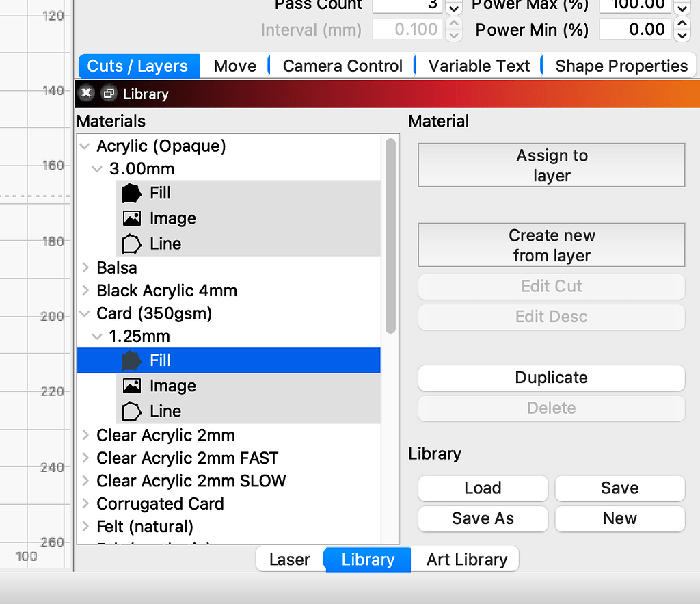Select the Image entry icon under Acrylic 3.00mm
This screenshot has width=700, height=604.
tap(133, 218)
